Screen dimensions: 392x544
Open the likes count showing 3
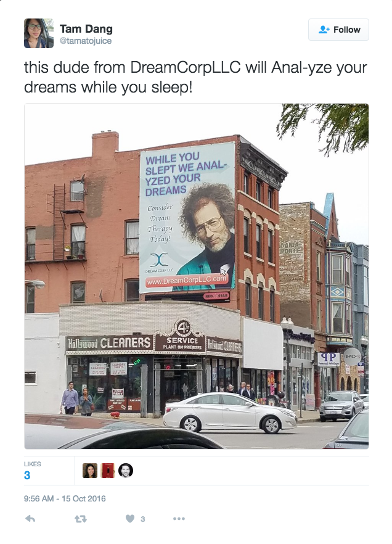coord(27,476)
